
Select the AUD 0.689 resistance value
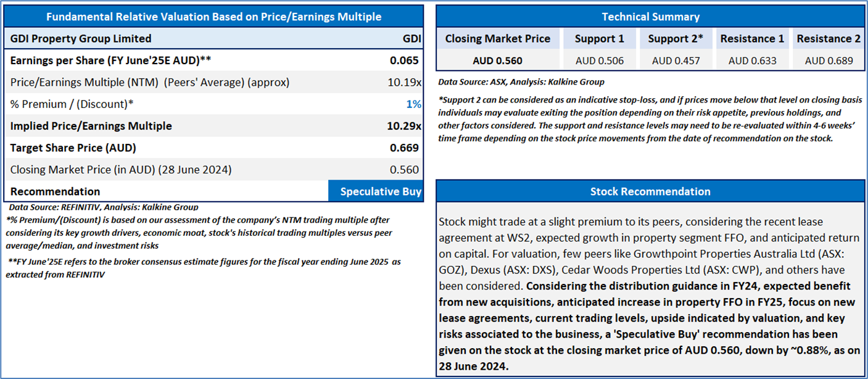coord(829,60)
